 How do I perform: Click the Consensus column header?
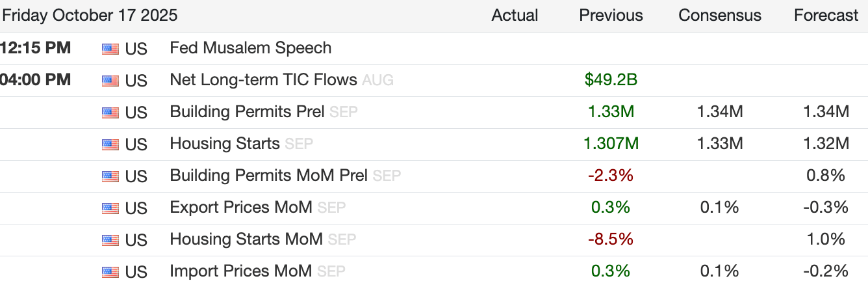719,16
